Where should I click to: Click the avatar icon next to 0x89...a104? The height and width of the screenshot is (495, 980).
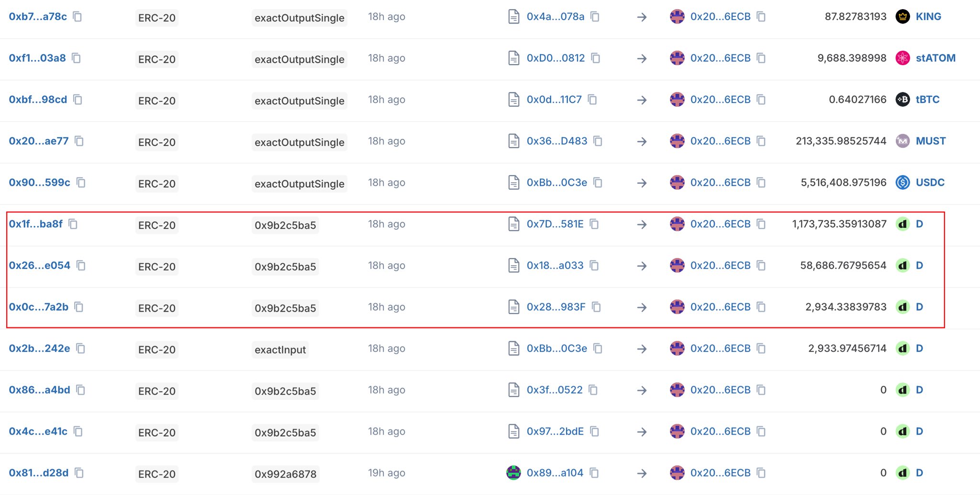pos(513,473)
